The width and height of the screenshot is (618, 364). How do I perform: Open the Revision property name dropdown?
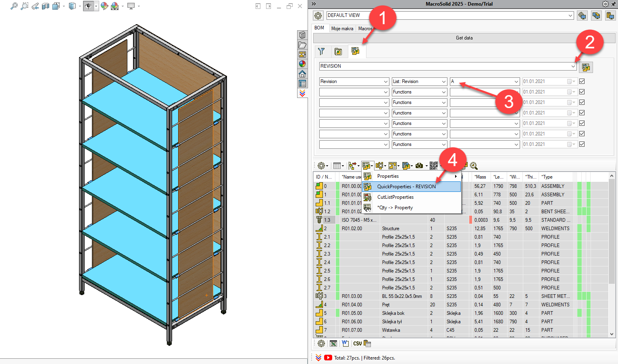tap(386, 81)
